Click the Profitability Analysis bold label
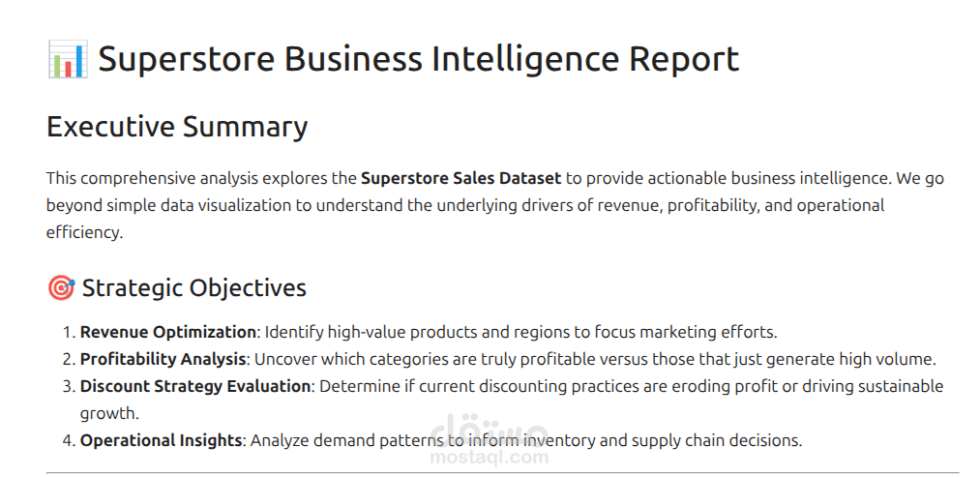 163,360
